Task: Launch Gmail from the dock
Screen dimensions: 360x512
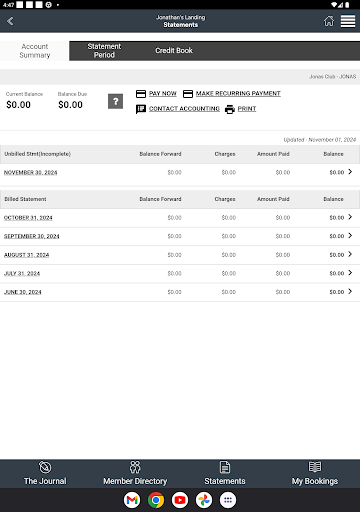Action: [132, 500]
